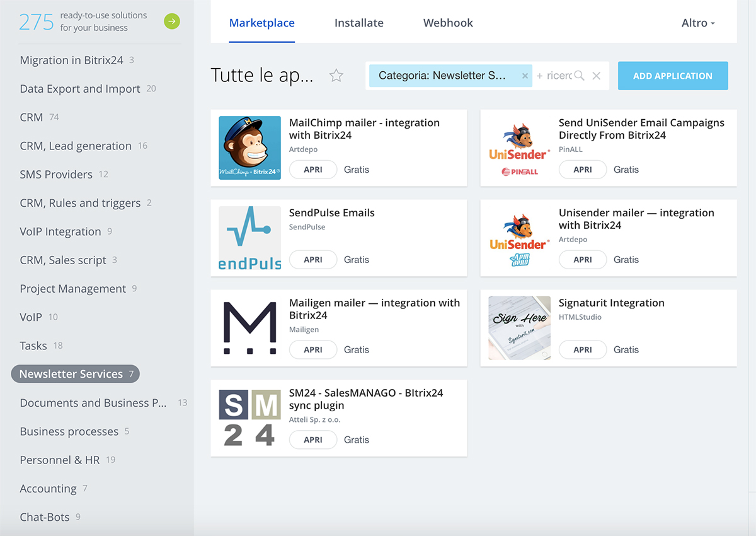Open Send UniSender Email Campaigns title
Screen dimensions: 756x536
pyautogui.click(x=641, y=129)
